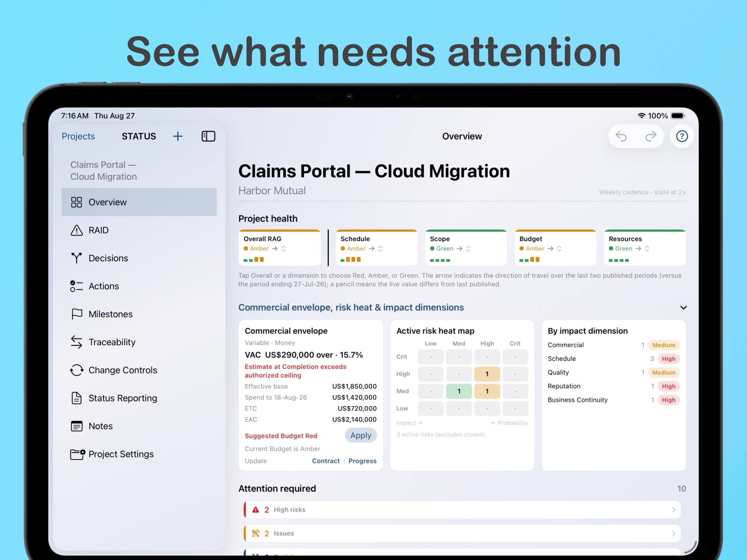Click the Contract update link
Screen dimensions: 747x560
point(326,461)
